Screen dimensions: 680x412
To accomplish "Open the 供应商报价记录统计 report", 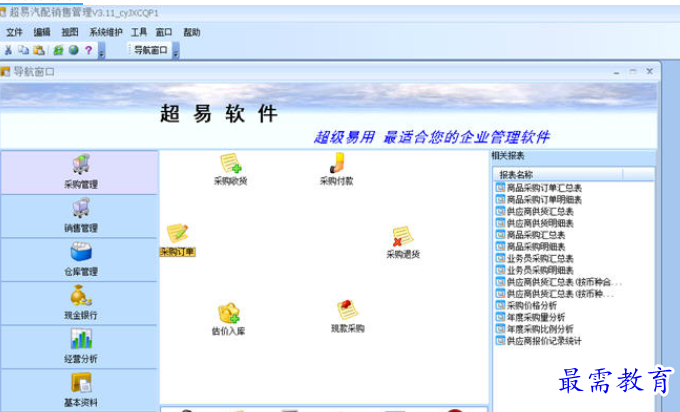I will [x=539, y=340].
